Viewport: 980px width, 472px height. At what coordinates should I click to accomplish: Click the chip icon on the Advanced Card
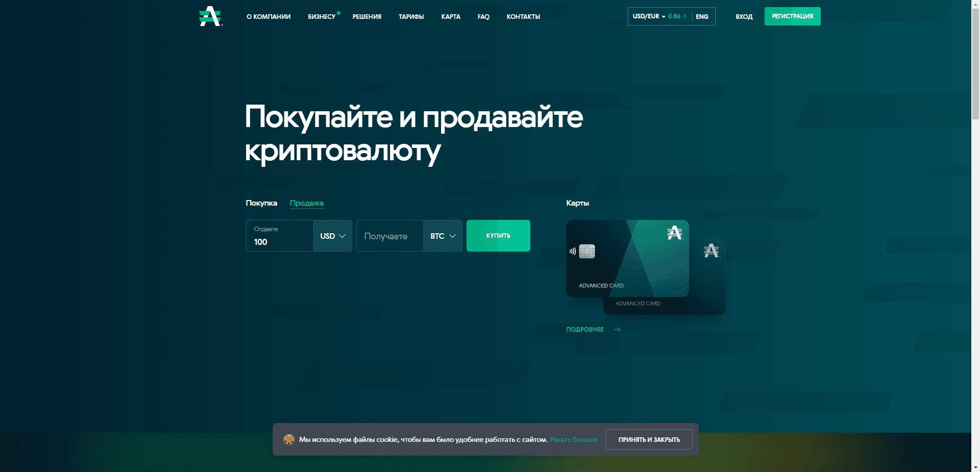(x=586, y=251)
